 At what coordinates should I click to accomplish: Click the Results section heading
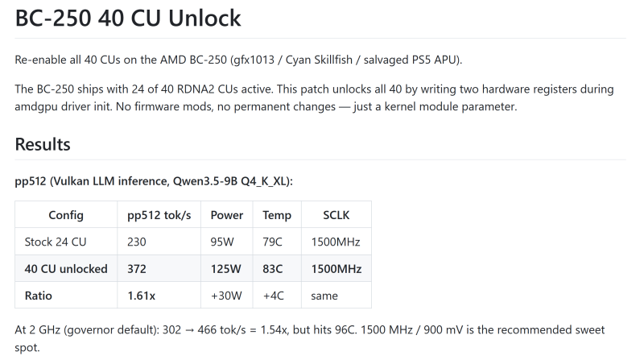[x=43, y=144]
